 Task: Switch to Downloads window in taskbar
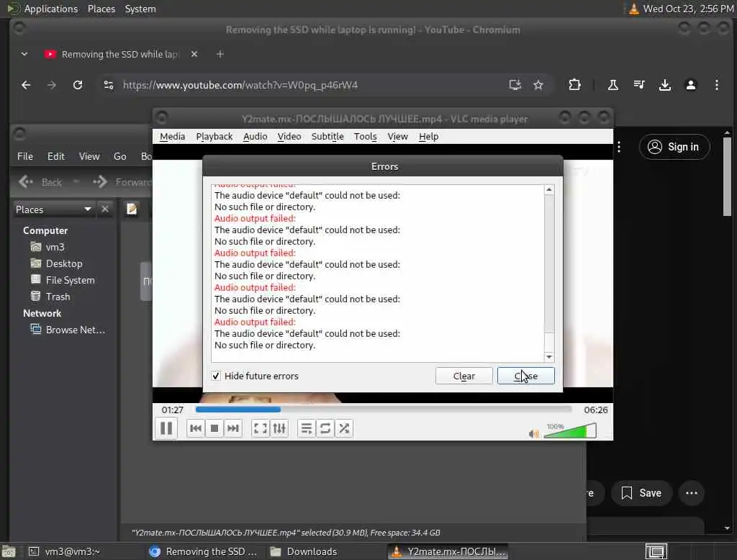pyautogui.click(x=304, y=551)
